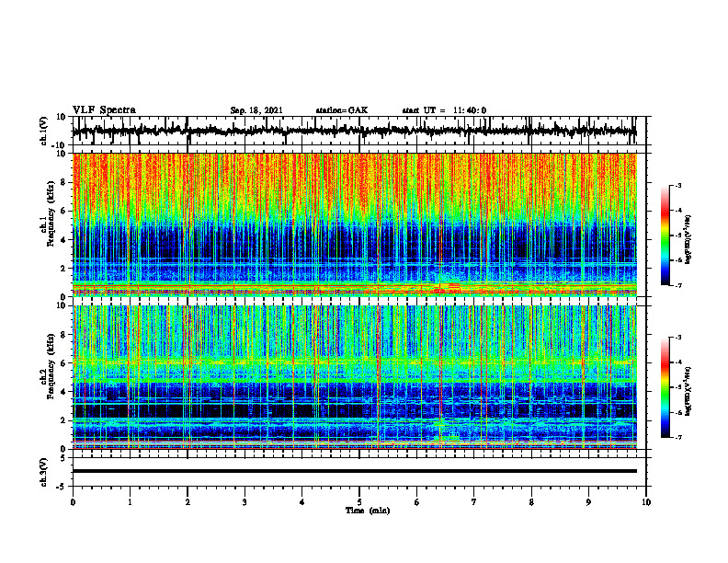
Task: Select the "Sep. 18, 2021" date label
Action: pos(256,110)
